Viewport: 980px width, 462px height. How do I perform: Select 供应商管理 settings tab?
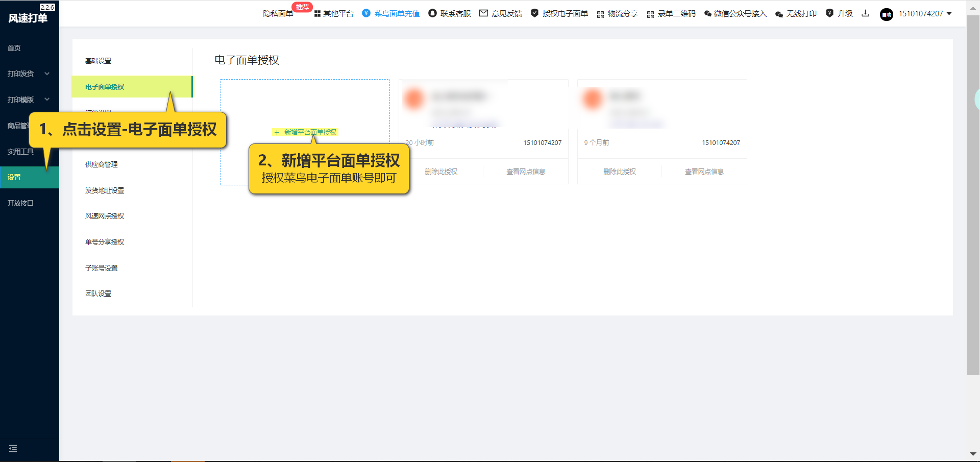[x=102, y=164]
